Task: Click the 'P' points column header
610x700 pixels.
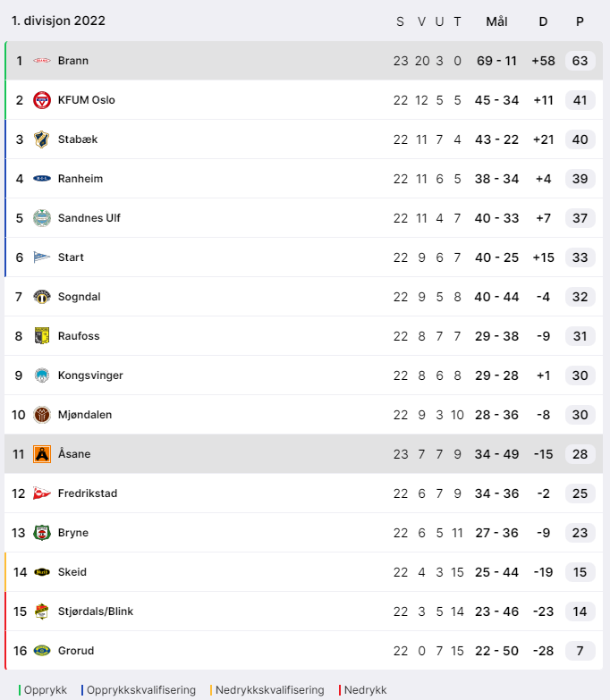Action: (580, 21)
